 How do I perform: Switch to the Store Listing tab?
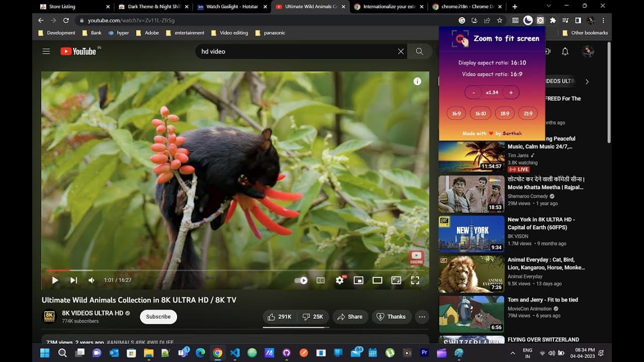point(74,7)
